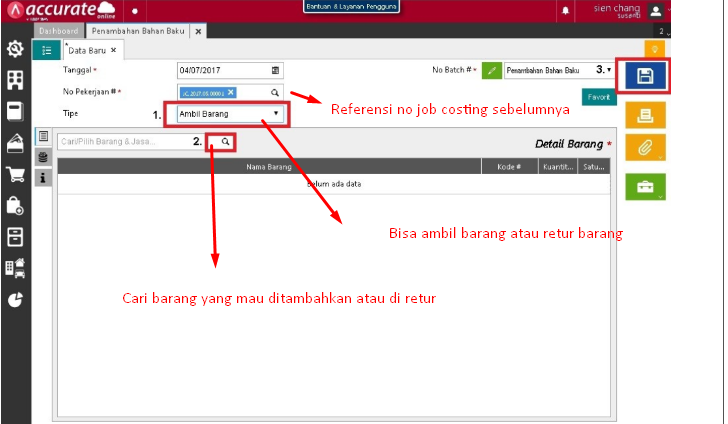Click the Favorit button
Screen dimensions: 728x424
(x=599, y=97)
